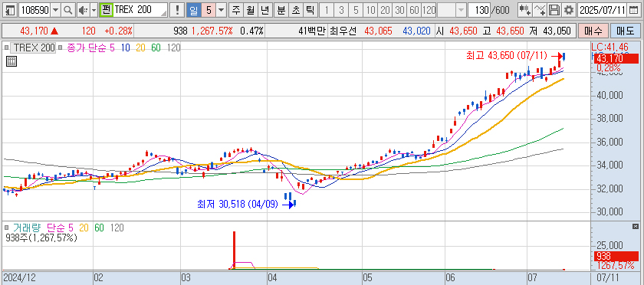Click the 매수 buy button
The image size is (644, 285).
click(x=593, y=31)
